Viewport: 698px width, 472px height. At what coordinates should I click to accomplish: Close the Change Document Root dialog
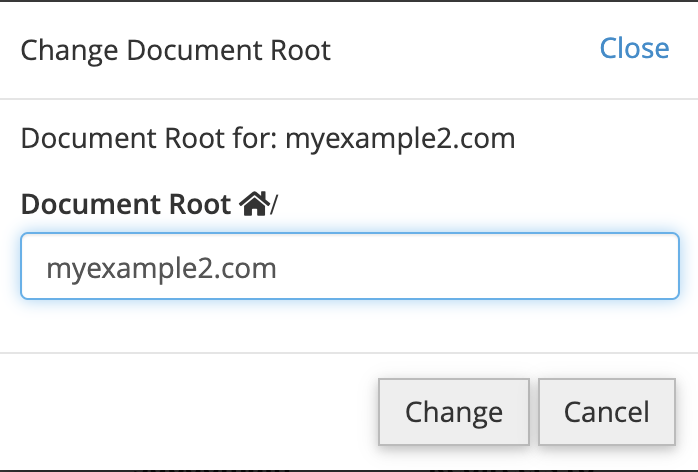(634, 48)
